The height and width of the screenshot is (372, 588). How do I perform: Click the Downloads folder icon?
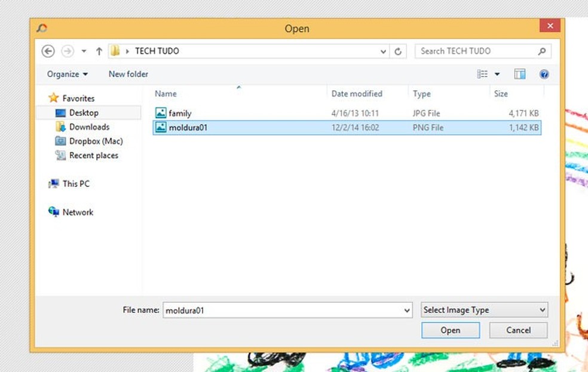(60, 127)
